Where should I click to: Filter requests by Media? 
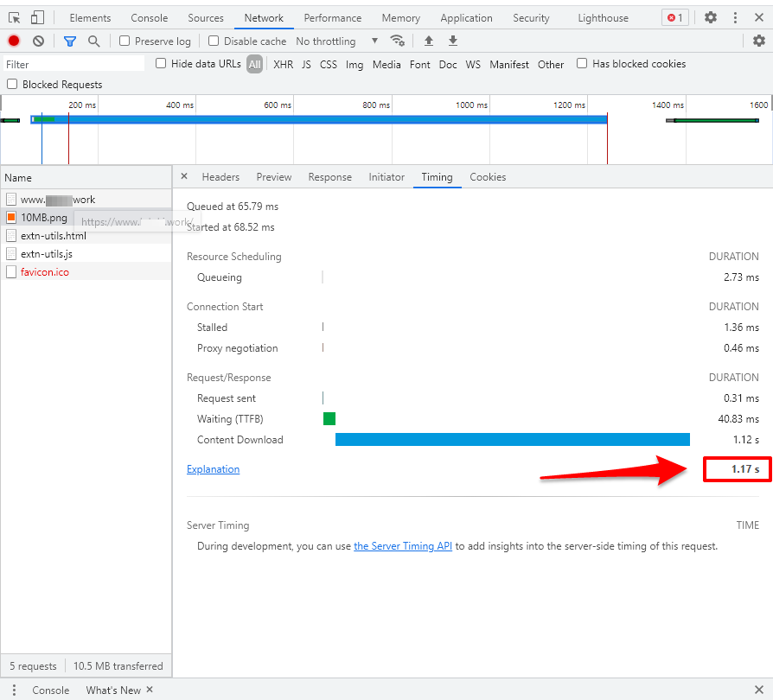pos(386,65)
